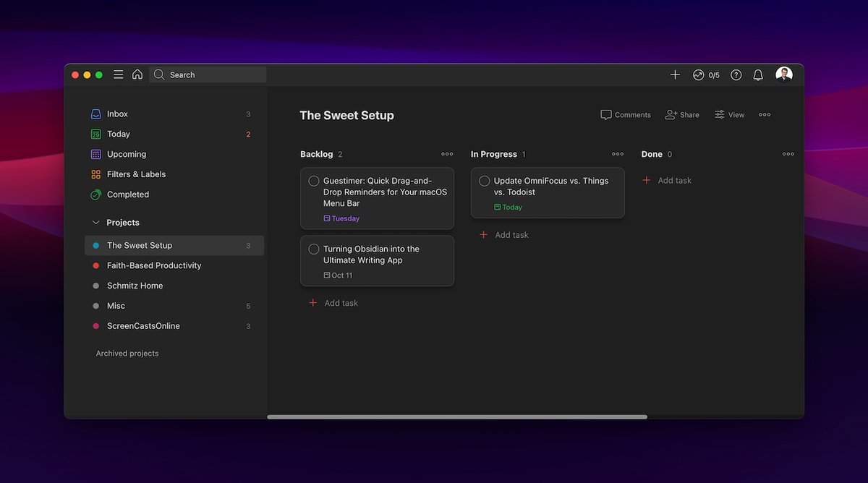The width and height of the screenshot is (868, 483).
Task: Open the Backlog column options menu
Action: 447,154
